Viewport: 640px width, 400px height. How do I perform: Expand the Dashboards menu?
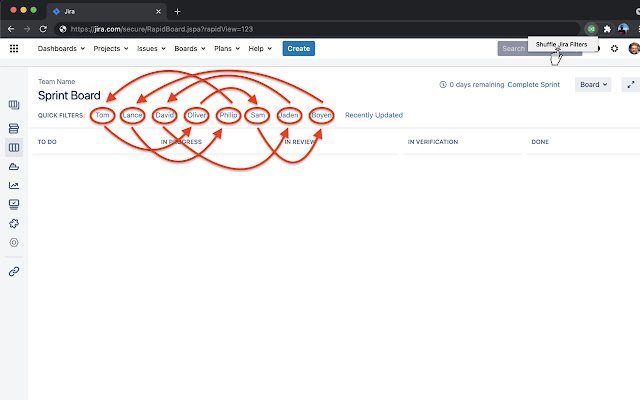tap(61, 49)
